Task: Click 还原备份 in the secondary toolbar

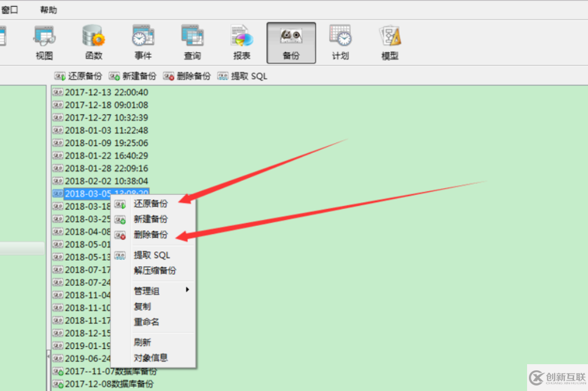Action: (x=78, y=76)
